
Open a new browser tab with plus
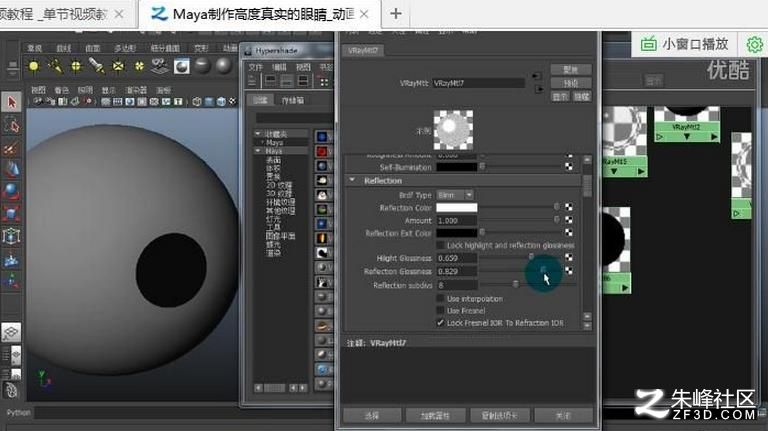396,14
